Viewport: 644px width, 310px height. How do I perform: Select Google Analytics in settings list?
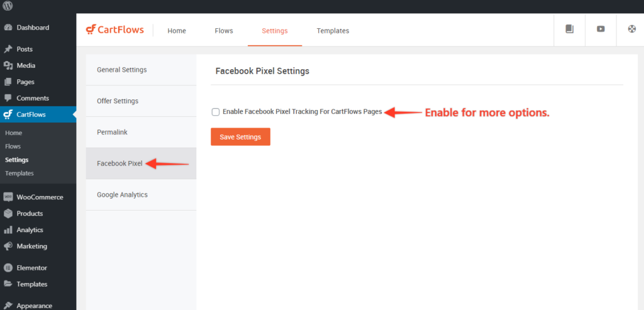coord(141,195)
